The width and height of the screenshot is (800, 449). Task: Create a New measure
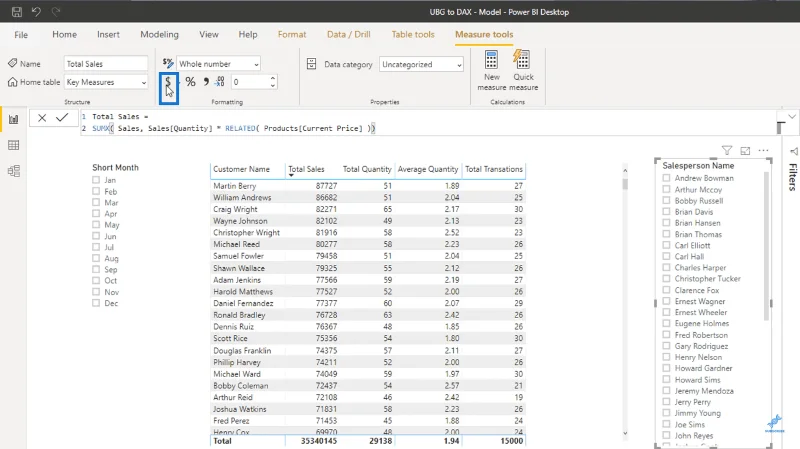point(491,70)
